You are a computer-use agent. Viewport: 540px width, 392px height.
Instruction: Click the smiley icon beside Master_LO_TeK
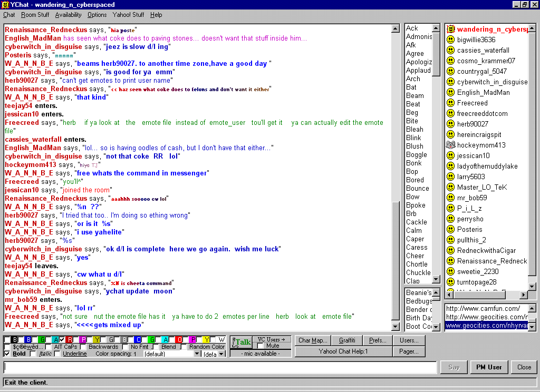click(451, 187)
